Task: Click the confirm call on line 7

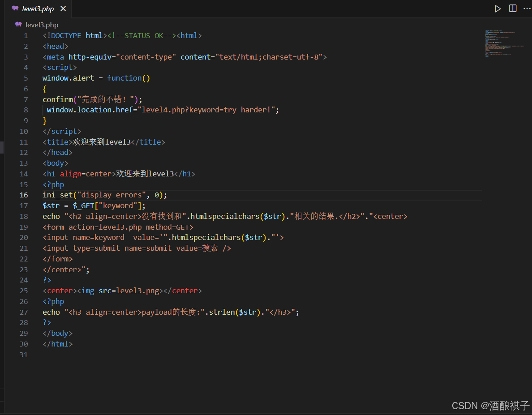Action: pyautogui.click(x=58, y=99)
